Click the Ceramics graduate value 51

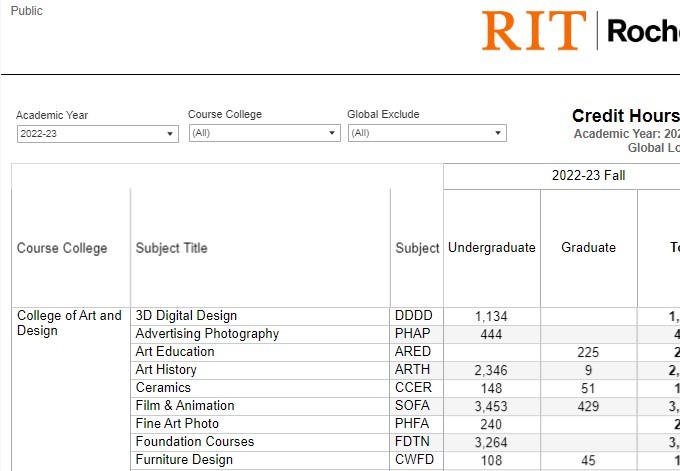(588, 388)
